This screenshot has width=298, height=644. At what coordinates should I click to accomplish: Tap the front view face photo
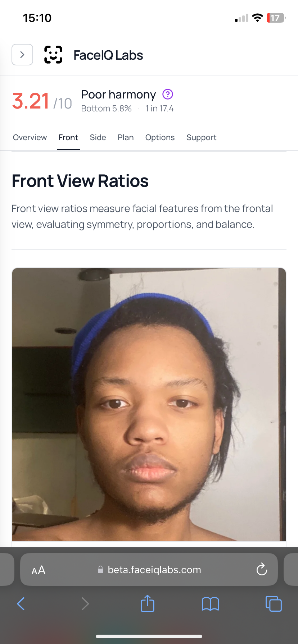tap(149, 405)
